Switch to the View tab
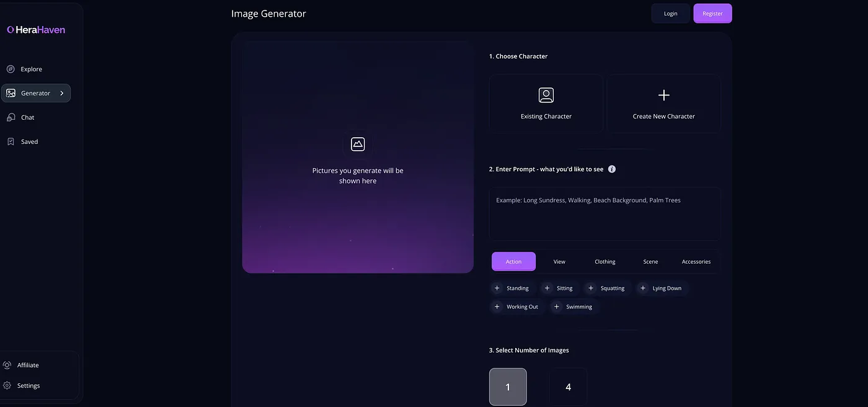 pos(559,261)
